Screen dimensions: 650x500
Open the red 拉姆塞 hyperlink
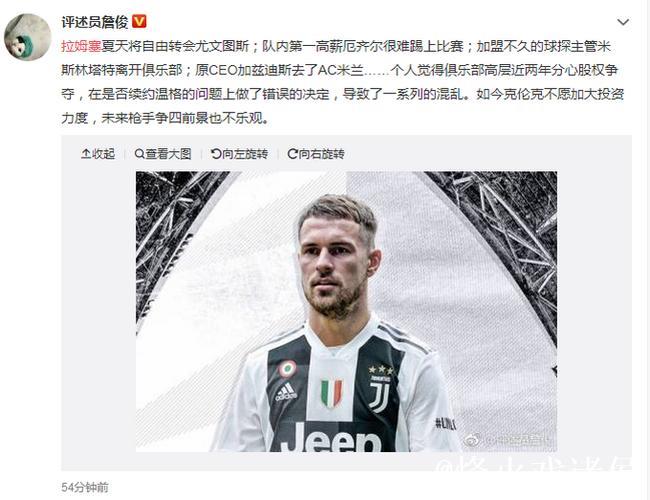click(x=81, y=46)
